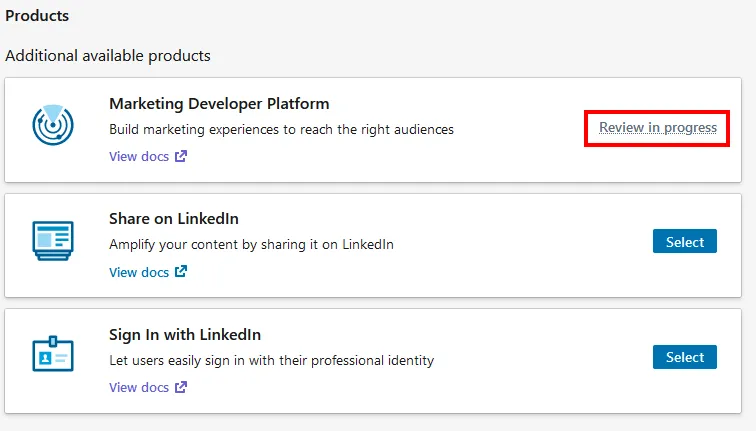This screenshot has height=431, width=756.
Task: Click the "Let users easily sign in" description
Action: pyautogui.click(x=271, y=359)
